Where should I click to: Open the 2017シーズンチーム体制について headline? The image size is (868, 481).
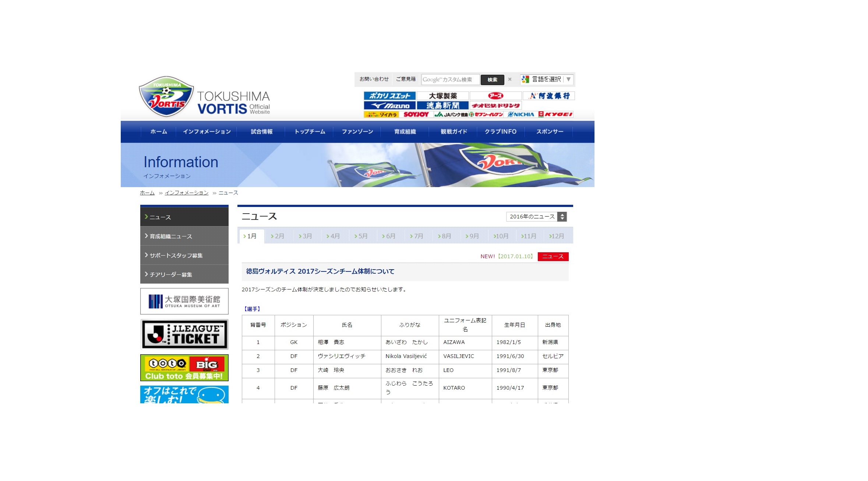click(x=320, y=271)
